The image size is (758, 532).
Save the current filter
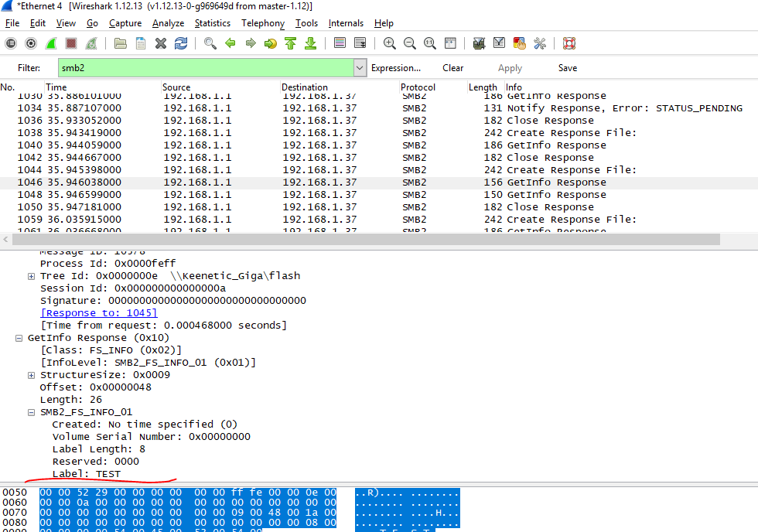coord(568,68)
